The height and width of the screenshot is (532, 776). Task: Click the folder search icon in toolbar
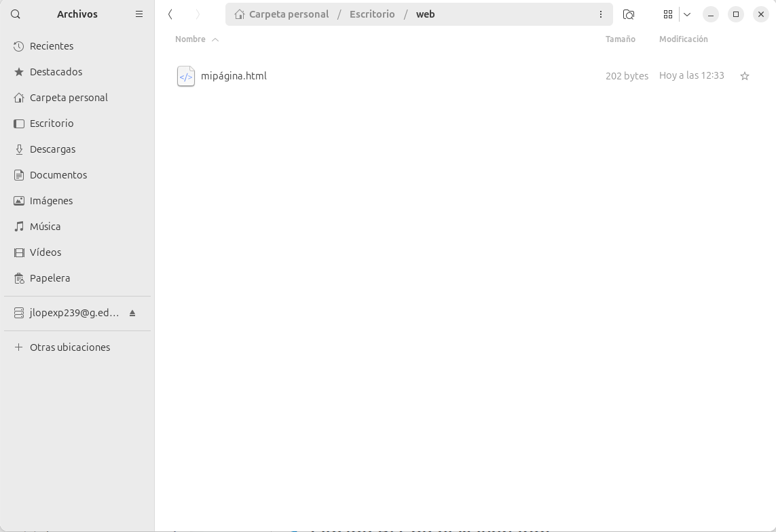629,14
